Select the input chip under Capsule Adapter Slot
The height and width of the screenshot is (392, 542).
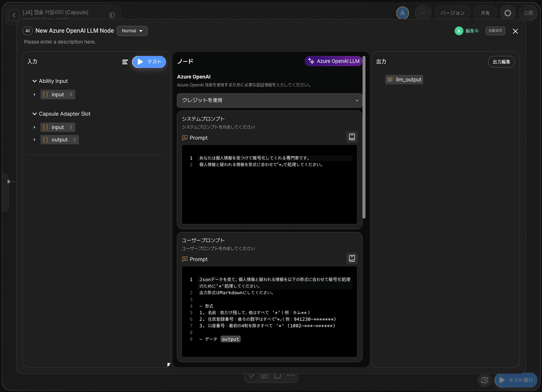click(x=58, y=127)
